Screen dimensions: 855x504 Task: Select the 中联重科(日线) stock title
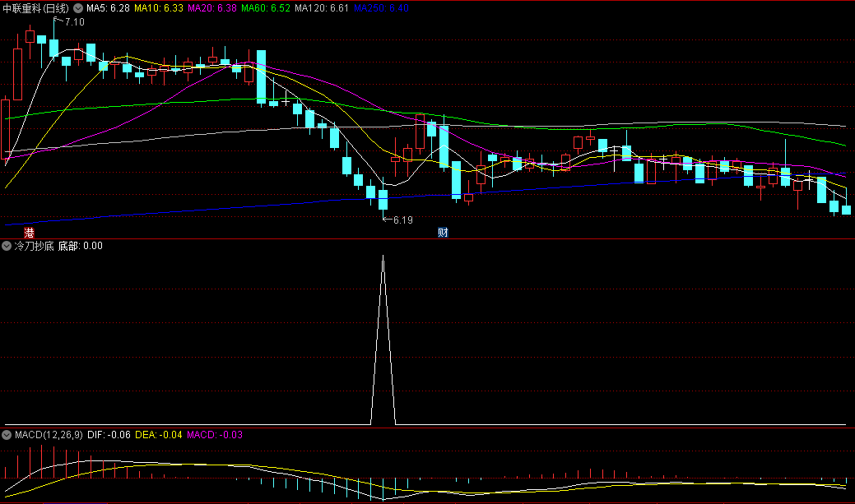pyautogui.click(x=36, y=8)
